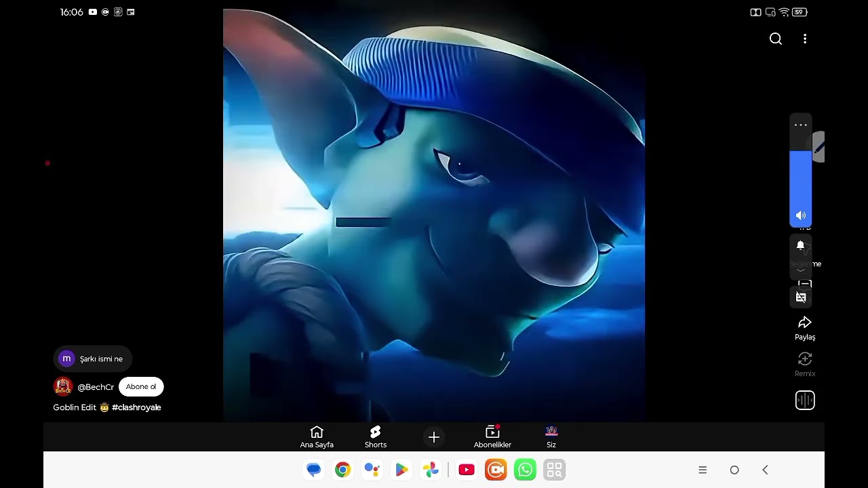This screenshot has width=868, height=488.
Task: Tap the back navigation arrow
Action: coord(765,470)
